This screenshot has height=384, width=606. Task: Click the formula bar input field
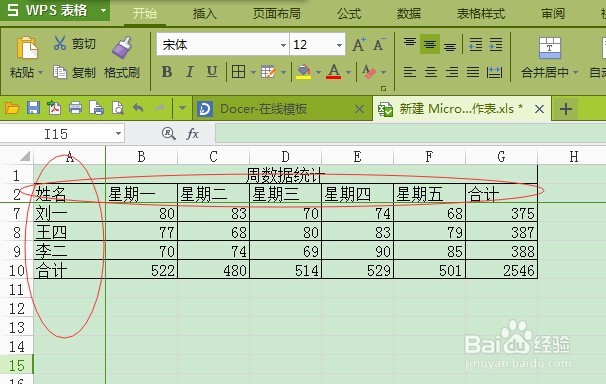coord(410,134)
